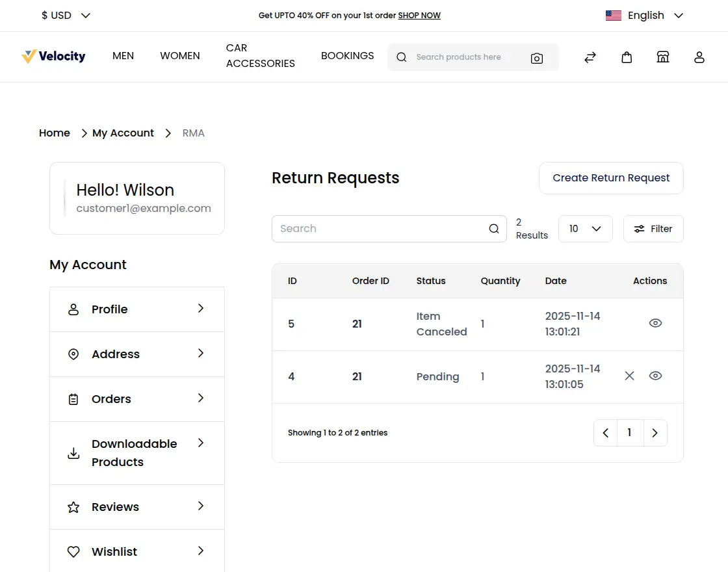
Task: Open the English language dropdown
Action: pos(644,16)
